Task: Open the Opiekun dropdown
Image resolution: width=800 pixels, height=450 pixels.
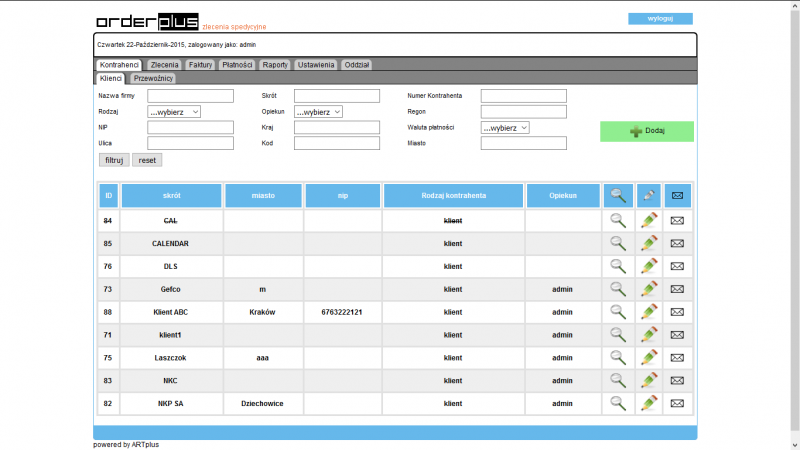Action: point(318,112)
